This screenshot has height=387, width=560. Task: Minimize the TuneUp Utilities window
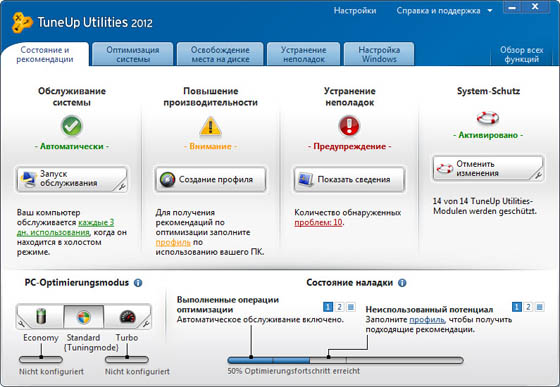point(513,7)
